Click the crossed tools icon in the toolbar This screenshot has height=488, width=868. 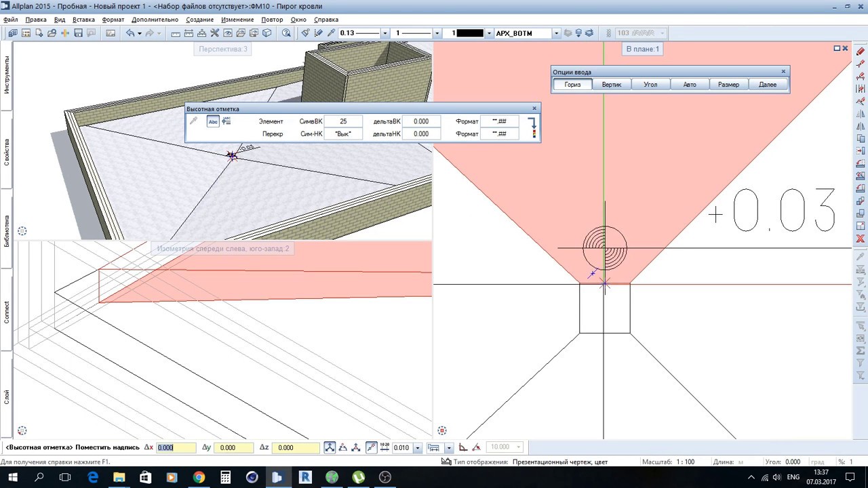(214, 33)
